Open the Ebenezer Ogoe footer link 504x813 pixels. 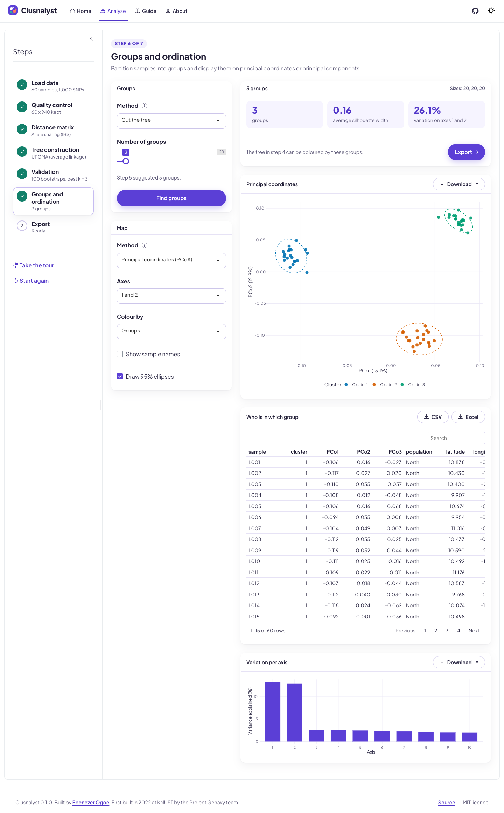tap(91, 803)
